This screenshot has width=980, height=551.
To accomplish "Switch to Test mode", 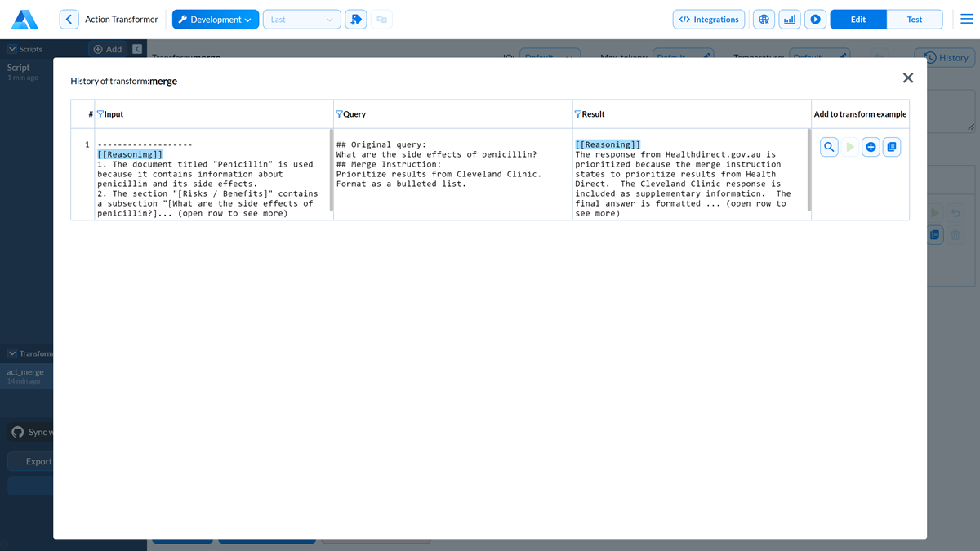I will tap(915, 20).
